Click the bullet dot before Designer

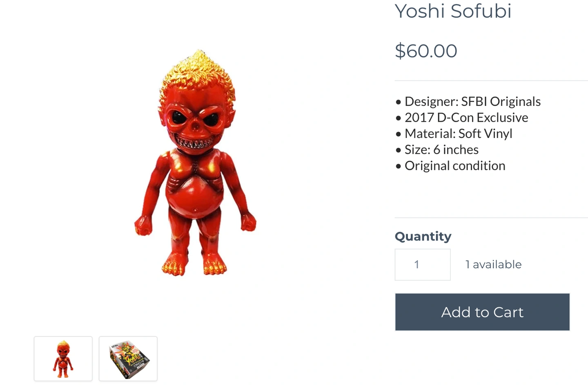point(399,102)
